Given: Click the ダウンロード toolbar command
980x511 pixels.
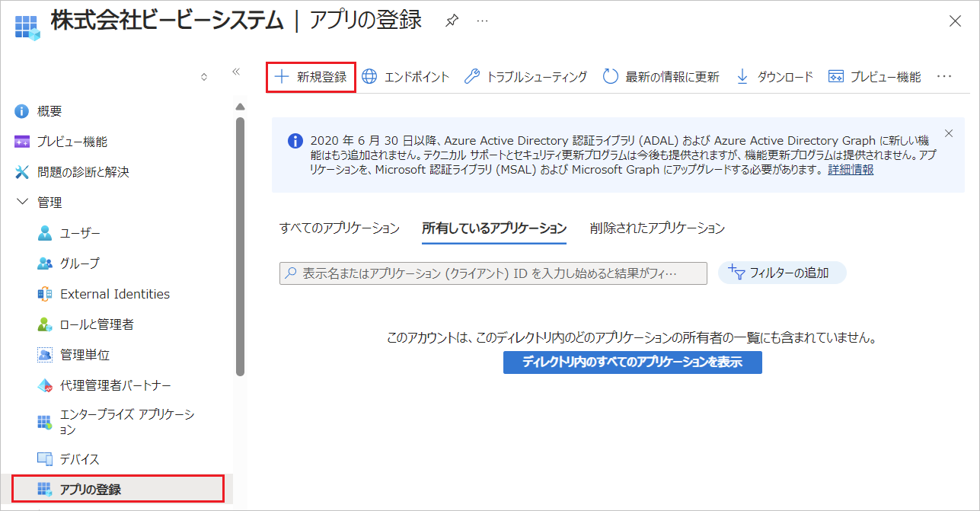Looking at the screenshot, I should (x=774, y=77).
